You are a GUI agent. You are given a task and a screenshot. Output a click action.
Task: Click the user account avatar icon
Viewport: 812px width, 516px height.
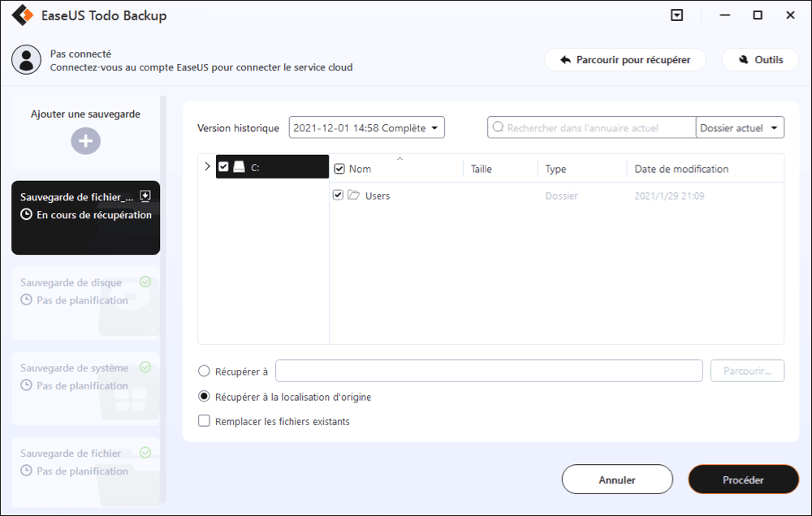pos(27,59)
